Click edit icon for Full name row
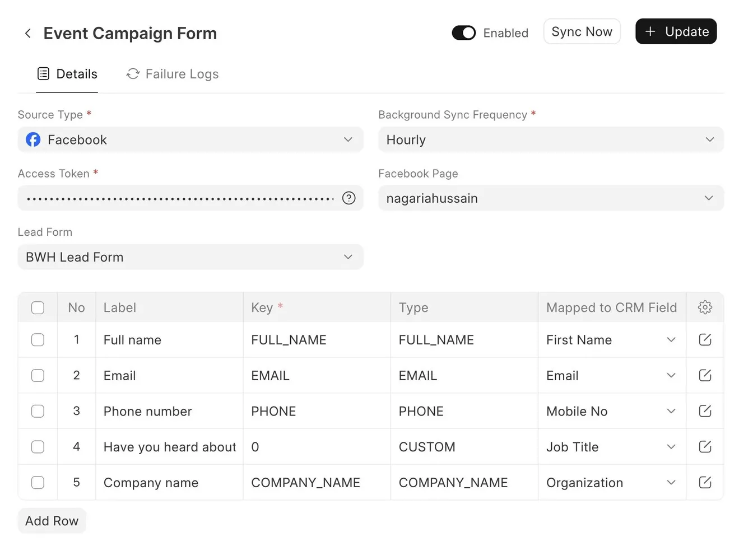739x560 pixels. click(x=705, y=340)
